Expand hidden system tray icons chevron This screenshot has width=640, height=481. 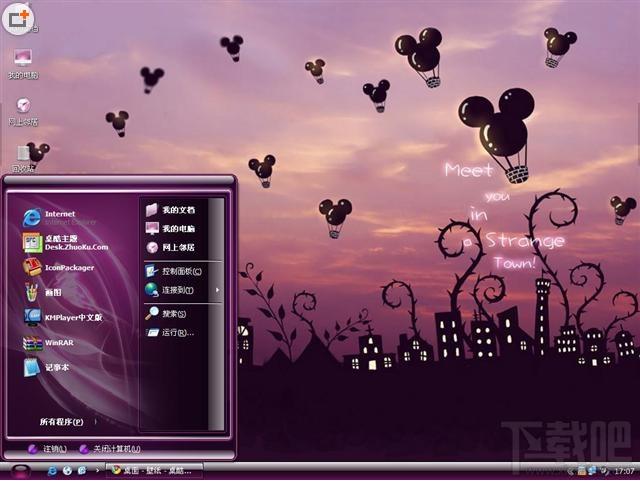[x=570, y=472]
